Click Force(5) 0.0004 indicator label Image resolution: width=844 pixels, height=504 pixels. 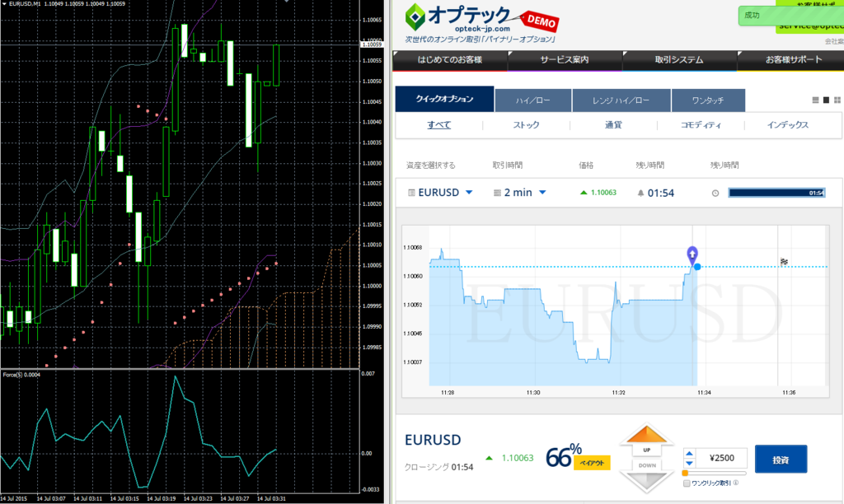coord(21,375)
